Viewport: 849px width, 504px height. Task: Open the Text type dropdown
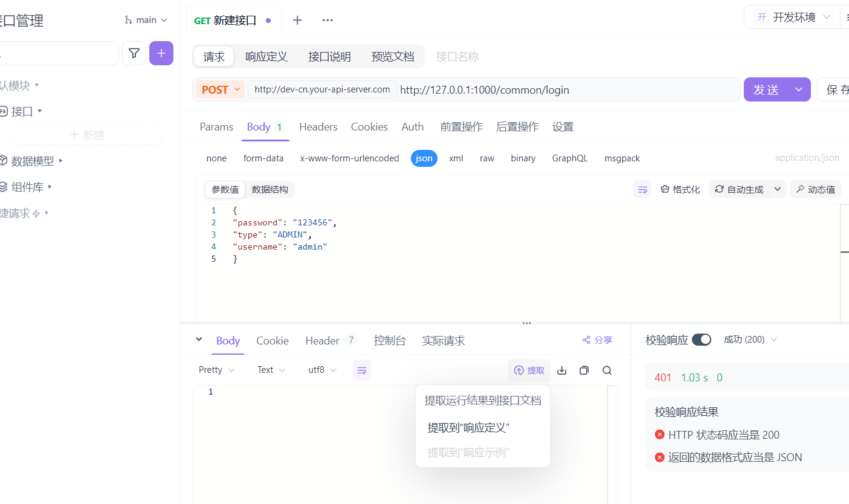click(x=271, y=370)
